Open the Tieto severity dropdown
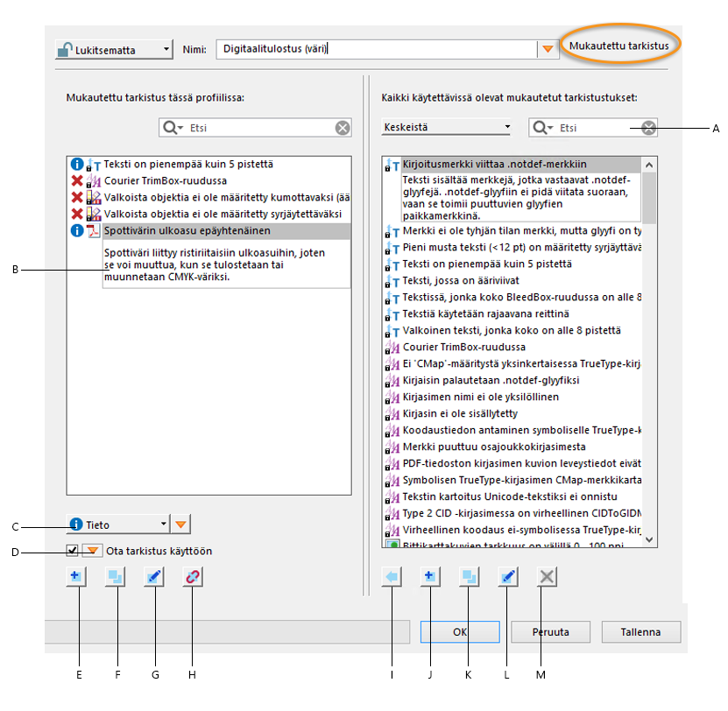728x711 pixels. (118, 524)
